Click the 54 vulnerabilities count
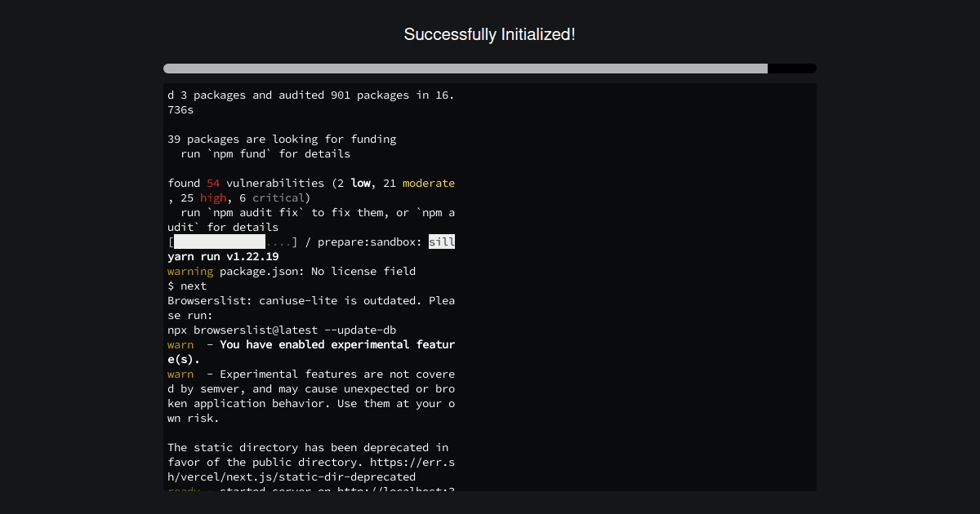 click(x=213, y=183)
